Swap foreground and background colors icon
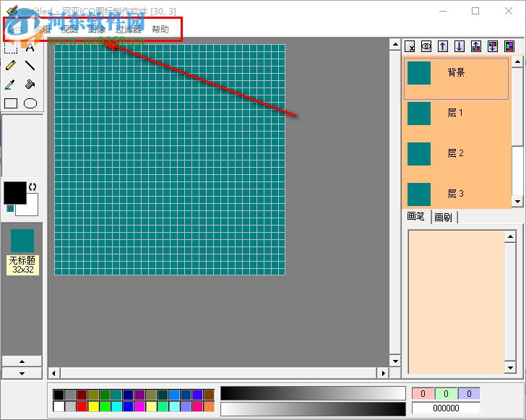The height and width of the screenshot is (420, 526). click(33, 187)
